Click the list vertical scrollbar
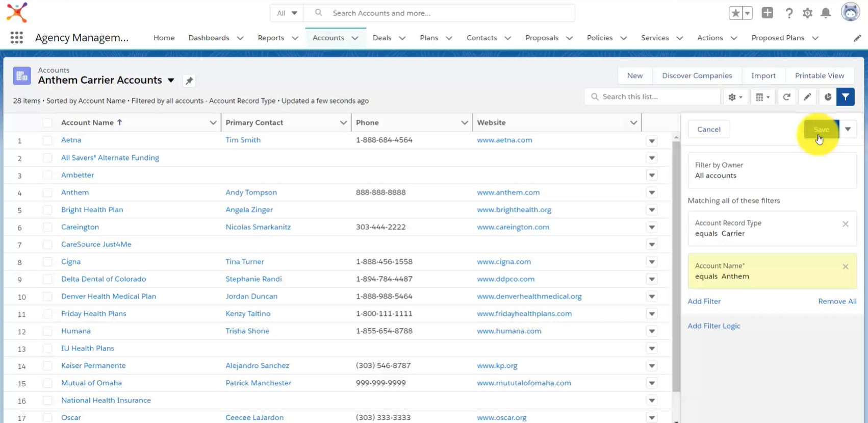Screen dimensions: 868x423 coord(676,266)
